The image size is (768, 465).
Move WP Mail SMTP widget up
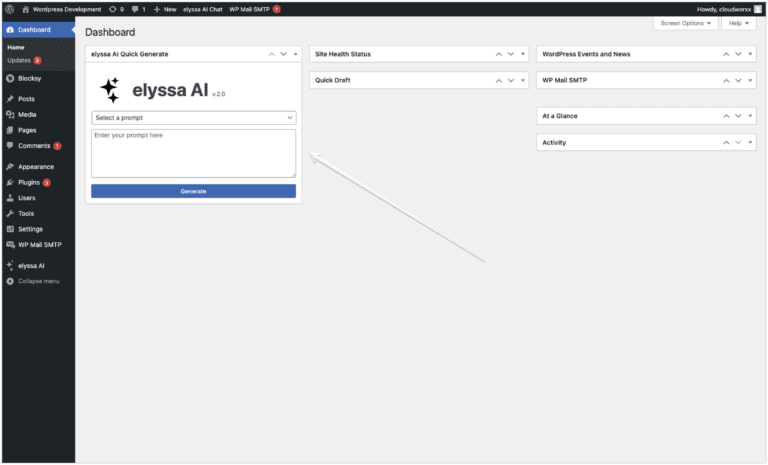click(726, 80)
